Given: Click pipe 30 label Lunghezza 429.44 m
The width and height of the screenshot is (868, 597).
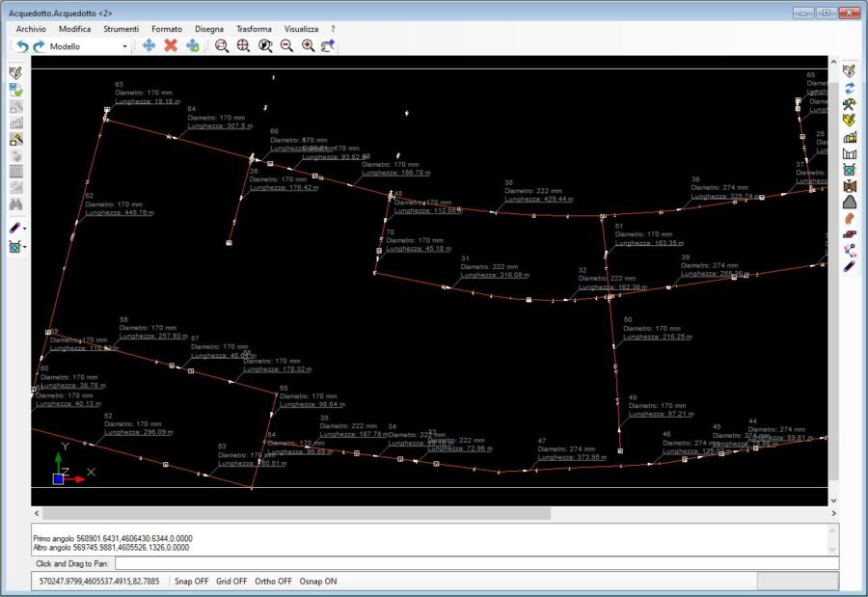Looking at the screenshot, I should click(538, 199).
